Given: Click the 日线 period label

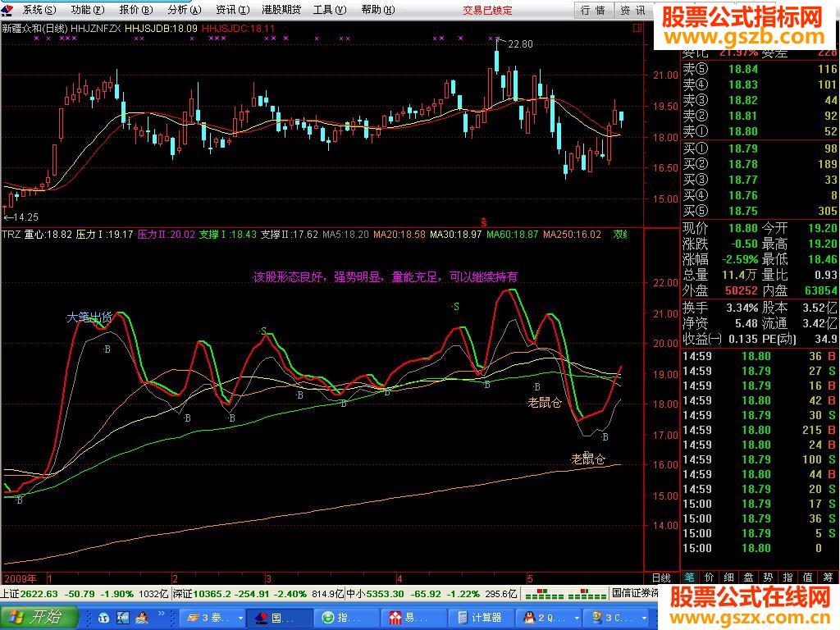Looking at the screenshot, I should click(x=661, y=577).
